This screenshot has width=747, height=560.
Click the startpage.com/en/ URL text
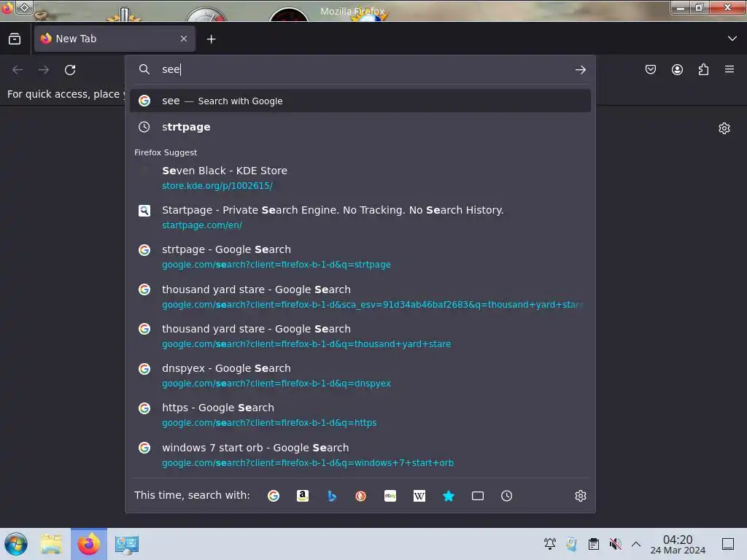[x=202, y=225]
